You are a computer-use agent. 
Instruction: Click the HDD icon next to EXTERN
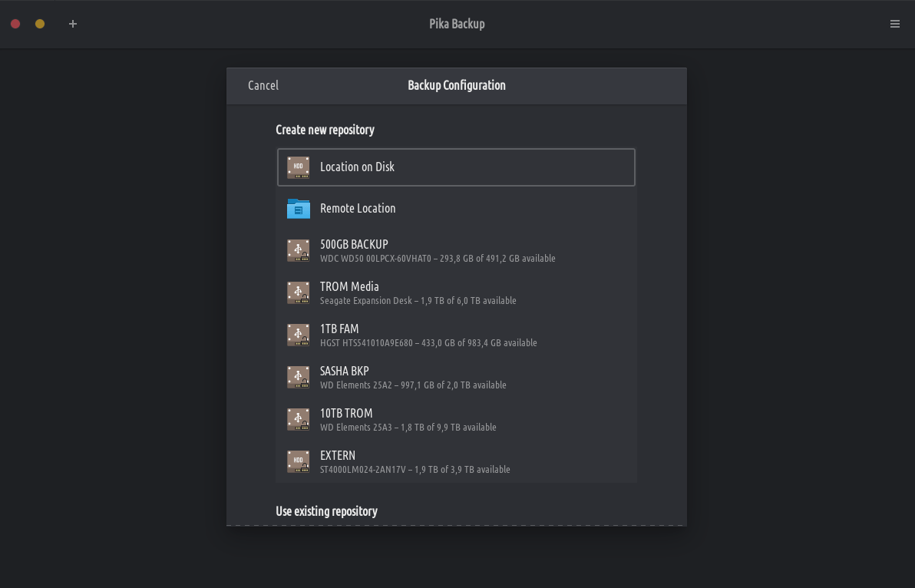point(299,462)
